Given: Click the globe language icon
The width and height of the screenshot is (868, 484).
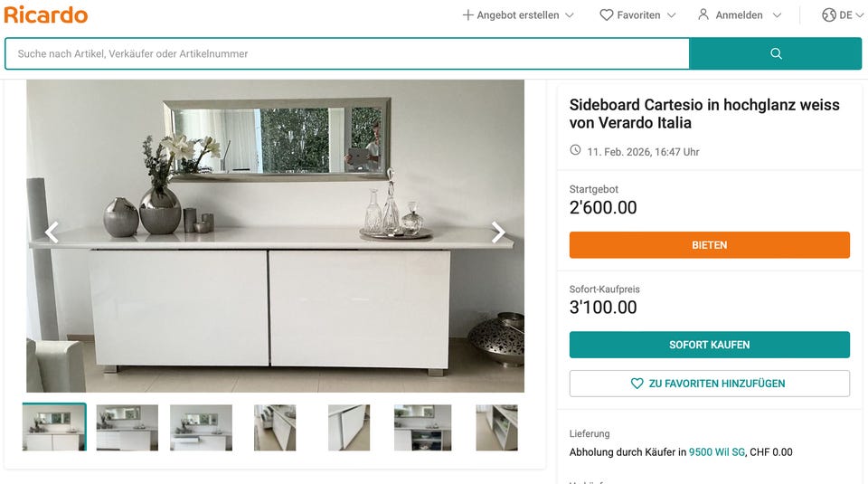Looking at the screenshot, I should pos(829,15).
